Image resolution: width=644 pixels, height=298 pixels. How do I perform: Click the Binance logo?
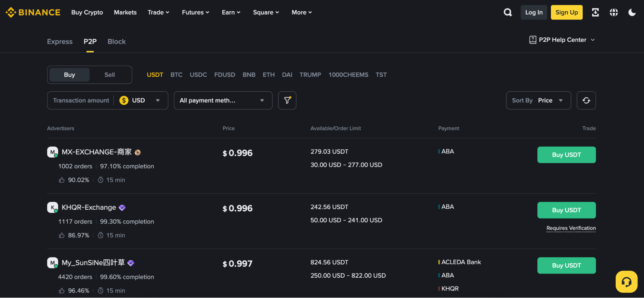33,12
